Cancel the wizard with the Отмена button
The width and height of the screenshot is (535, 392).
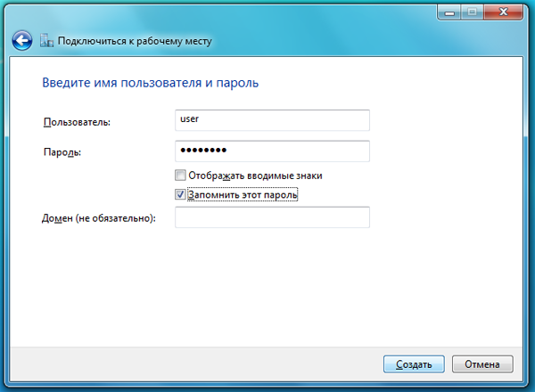(482, 364)
